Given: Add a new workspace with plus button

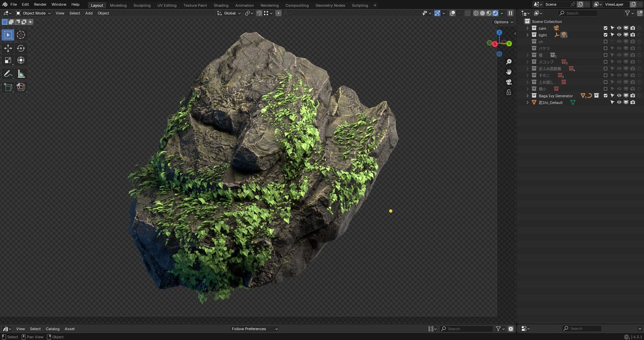Looking at the screenshot, I should pyautogui.click(x=375, y=5).
